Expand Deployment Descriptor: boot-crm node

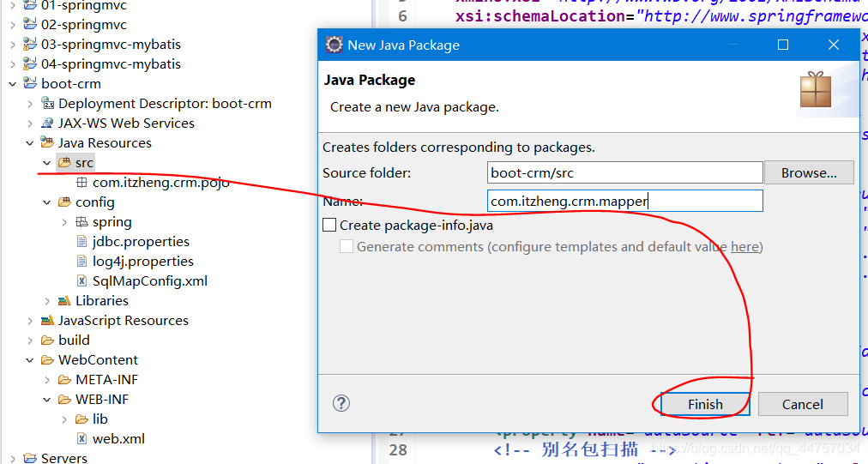pos(30,104)
